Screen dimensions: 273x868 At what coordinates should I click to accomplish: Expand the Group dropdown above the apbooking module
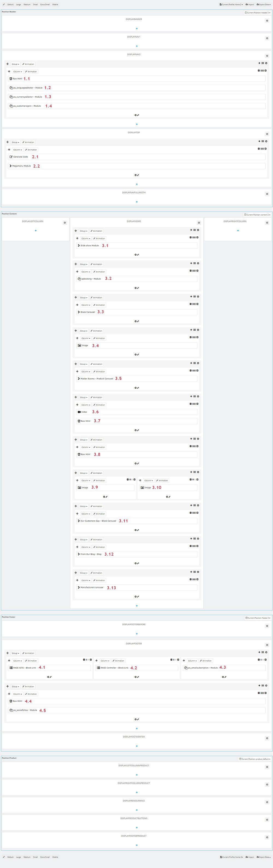coord(84,264)
